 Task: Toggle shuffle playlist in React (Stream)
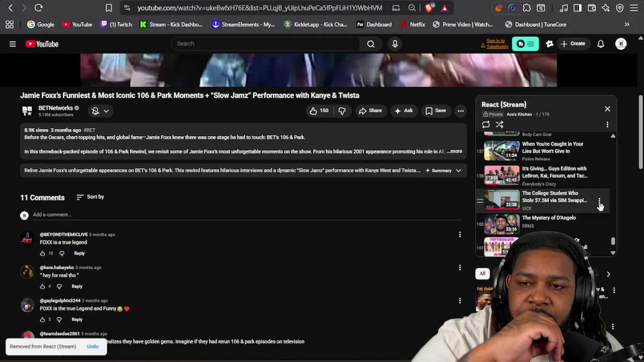[x=500, y=124]
